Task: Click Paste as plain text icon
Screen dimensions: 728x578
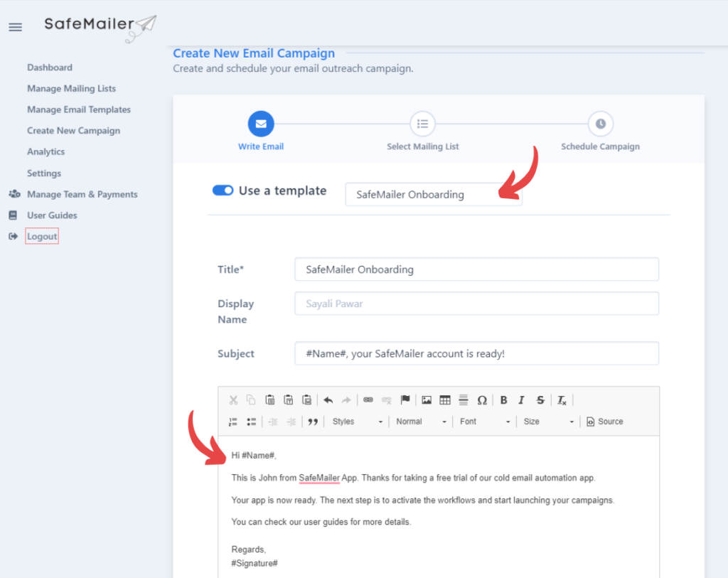Action: click(289, 400)
